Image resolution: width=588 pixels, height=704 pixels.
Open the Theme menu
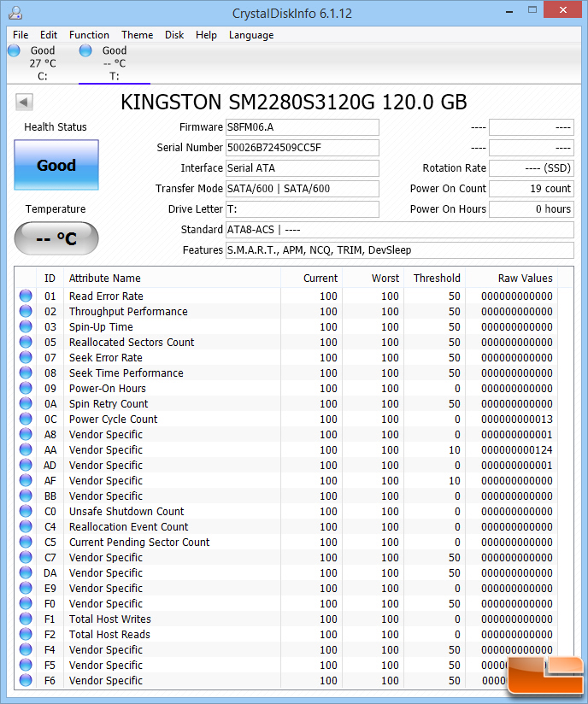(137, 35)
